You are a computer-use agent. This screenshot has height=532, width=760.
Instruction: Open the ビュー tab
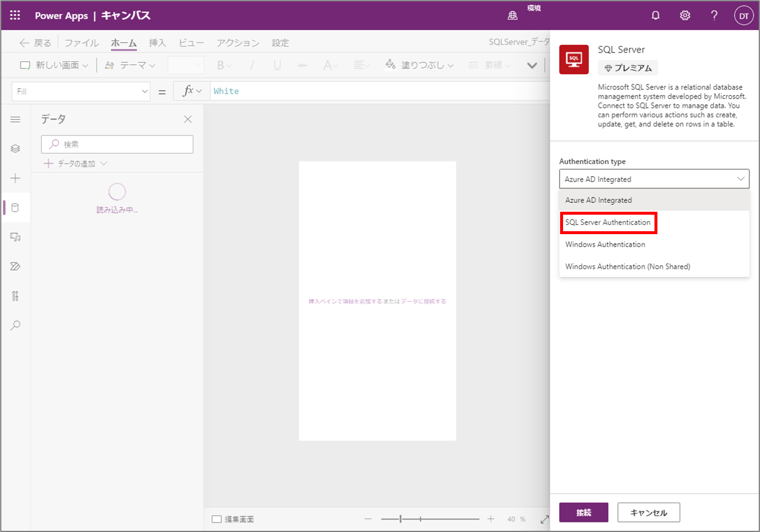click(192, 42)
